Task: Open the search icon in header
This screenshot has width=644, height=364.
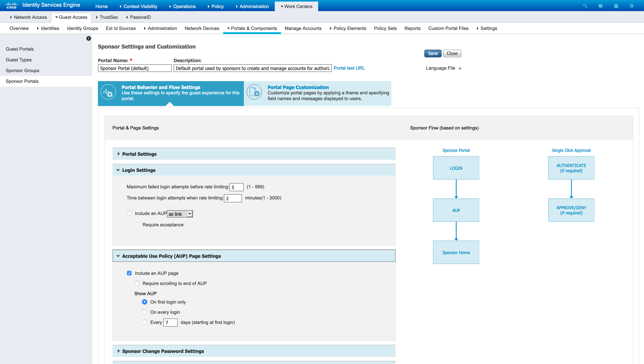Action: pos(585,6)
